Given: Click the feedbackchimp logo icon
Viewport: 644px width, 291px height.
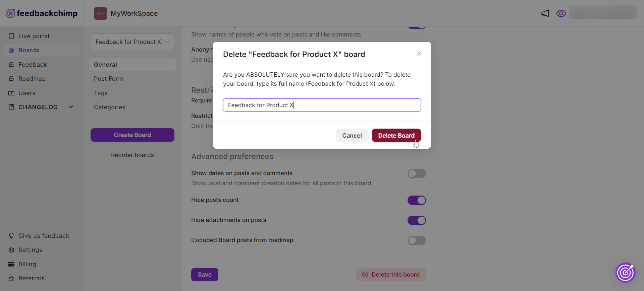Looking at the screenshot, I should tap(10, 13).
